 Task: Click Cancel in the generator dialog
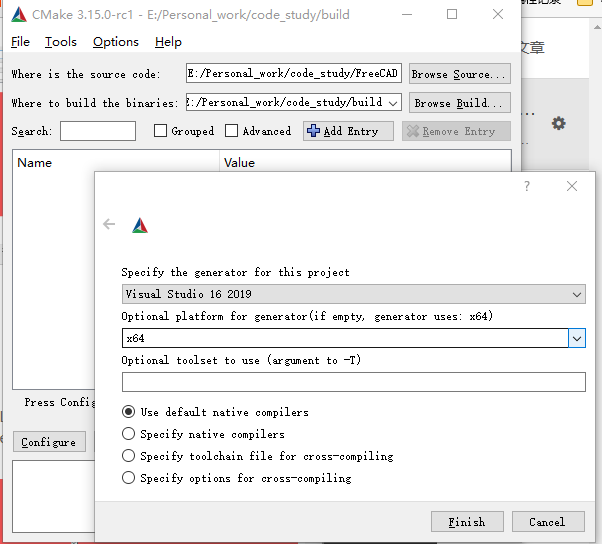[548, 522]
